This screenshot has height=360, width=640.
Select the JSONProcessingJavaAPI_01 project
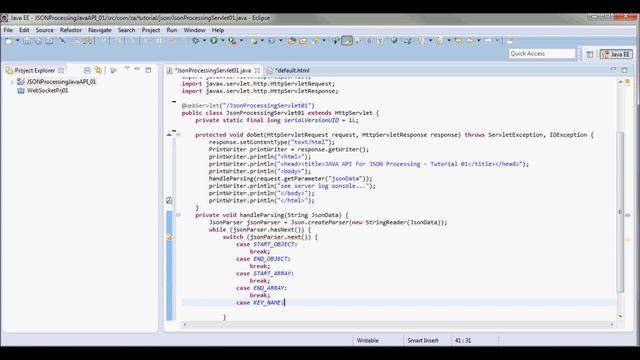coord(61,82)
